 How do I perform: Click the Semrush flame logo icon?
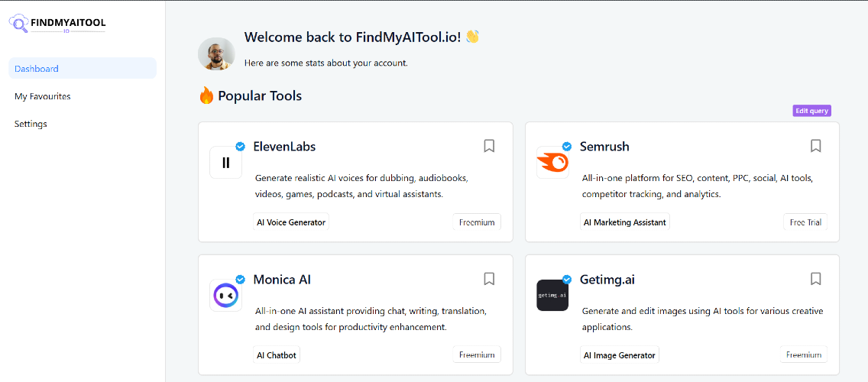552,162
